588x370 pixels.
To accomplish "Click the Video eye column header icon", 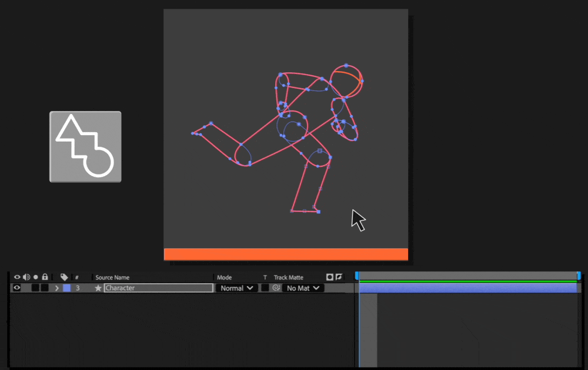I will 17,277.
